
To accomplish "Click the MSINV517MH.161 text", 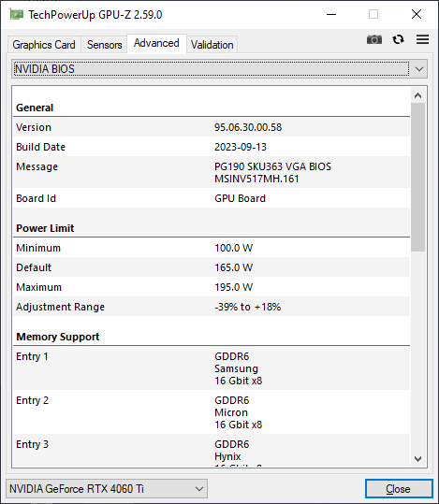I will (x=256, y=179).
